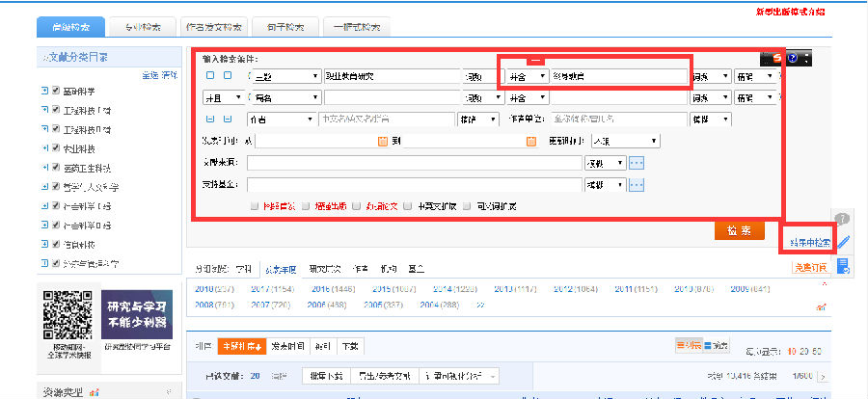
Task: Switch to 摘要 abstract view
Action: [716, 345]
